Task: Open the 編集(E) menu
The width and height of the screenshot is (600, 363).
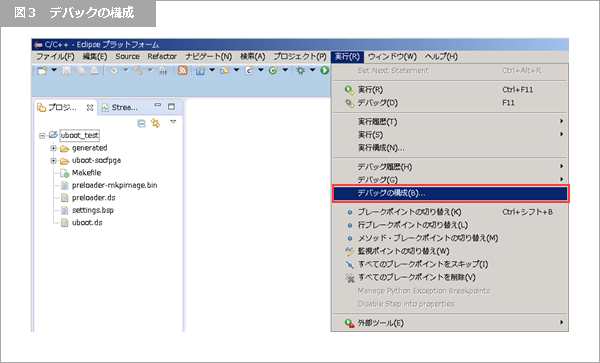Action: point(95,57)
